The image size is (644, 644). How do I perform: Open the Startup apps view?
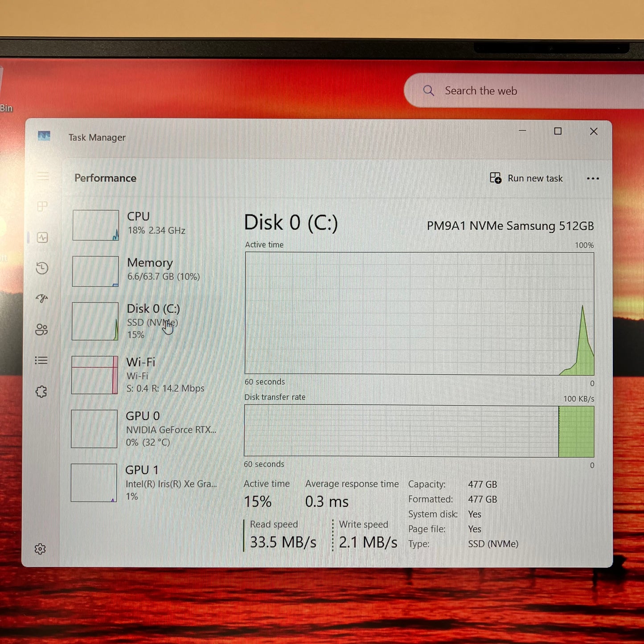[42, 299]
